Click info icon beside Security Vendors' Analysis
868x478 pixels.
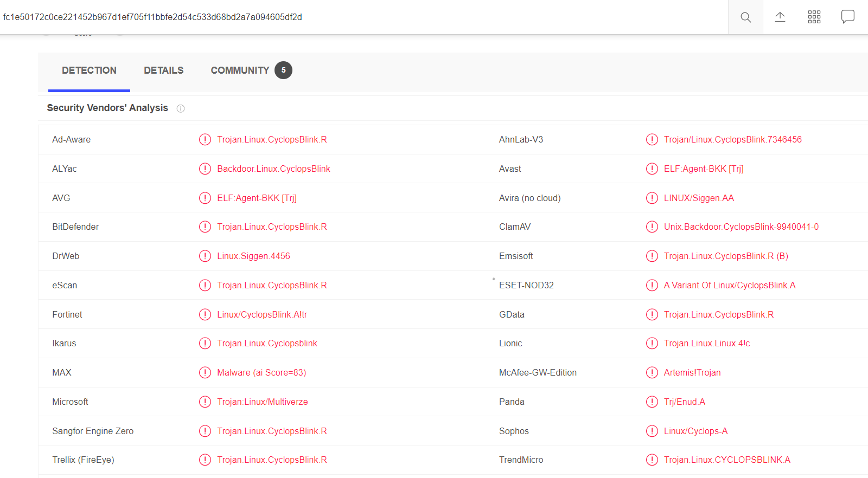tap(181, 108)
